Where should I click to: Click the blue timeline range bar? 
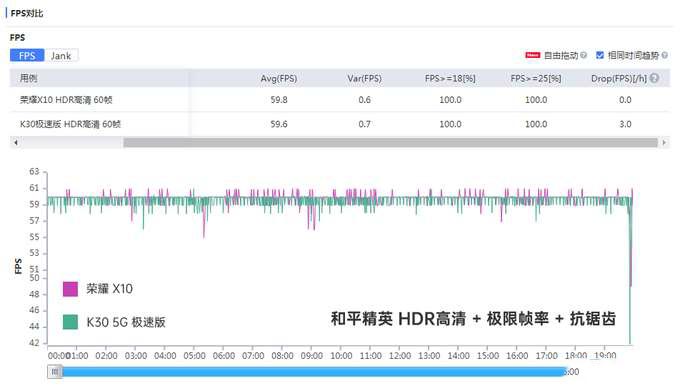[x=314, y=371]
